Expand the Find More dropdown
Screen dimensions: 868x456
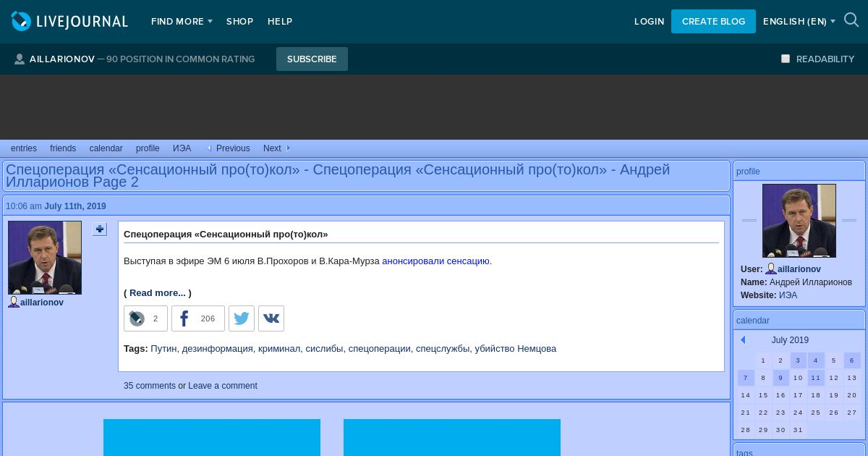point(182,22)
